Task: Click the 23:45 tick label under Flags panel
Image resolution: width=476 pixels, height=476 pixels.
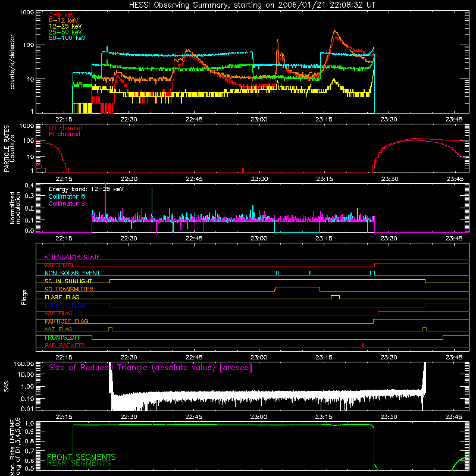Action: click(454, 358)
